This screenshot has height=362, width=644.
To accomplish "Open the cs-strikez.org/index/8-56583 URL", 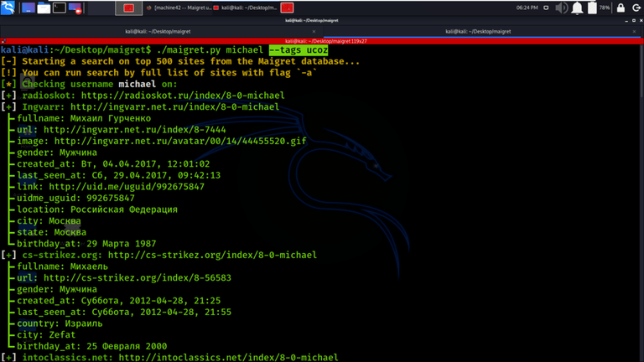I will 138,278.
